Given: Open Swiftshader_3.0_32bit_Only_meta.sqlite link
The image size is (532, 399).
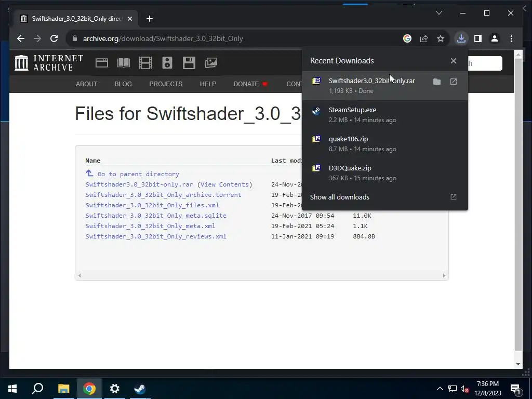Looking at the screenshot, I should click(x=156, y=216).
